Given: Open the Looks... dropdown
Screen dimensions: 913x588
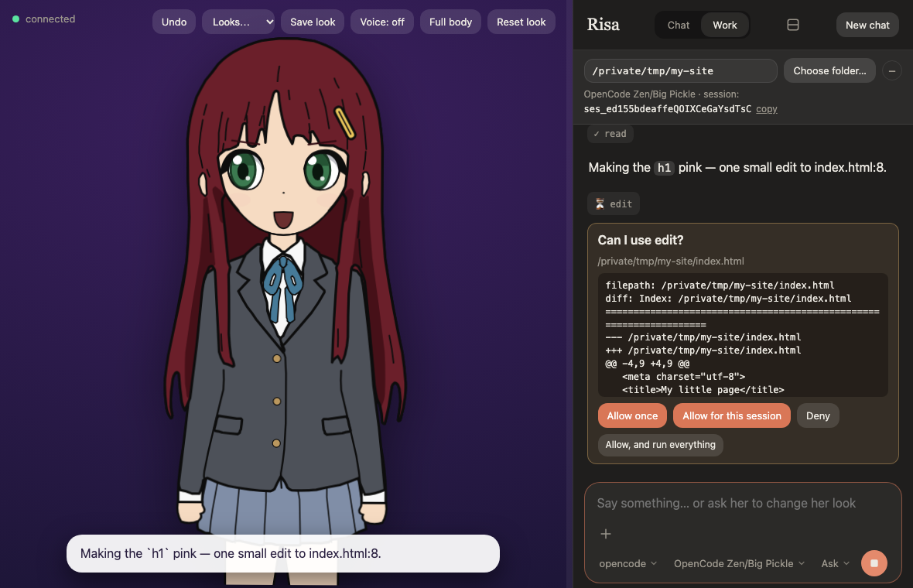Looking at the screenshot, I should coord(238,22).
